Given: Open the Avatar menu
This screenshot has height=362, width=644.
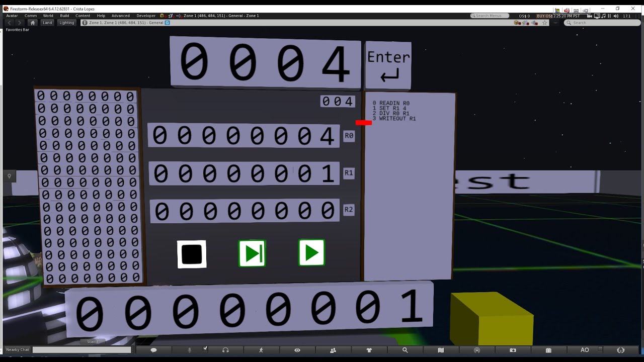Looking at the screenshot, I should [x=12, y=16].
